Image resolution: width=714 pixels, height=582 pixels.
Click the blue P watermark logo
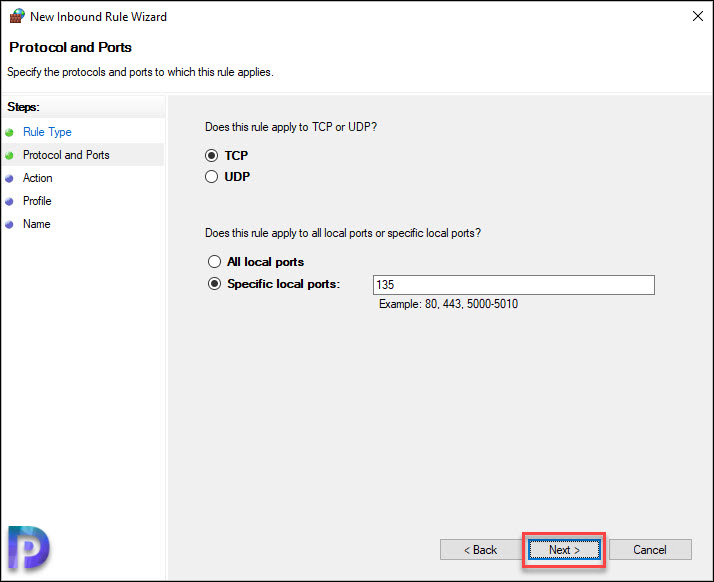click(x=28, y=548)
